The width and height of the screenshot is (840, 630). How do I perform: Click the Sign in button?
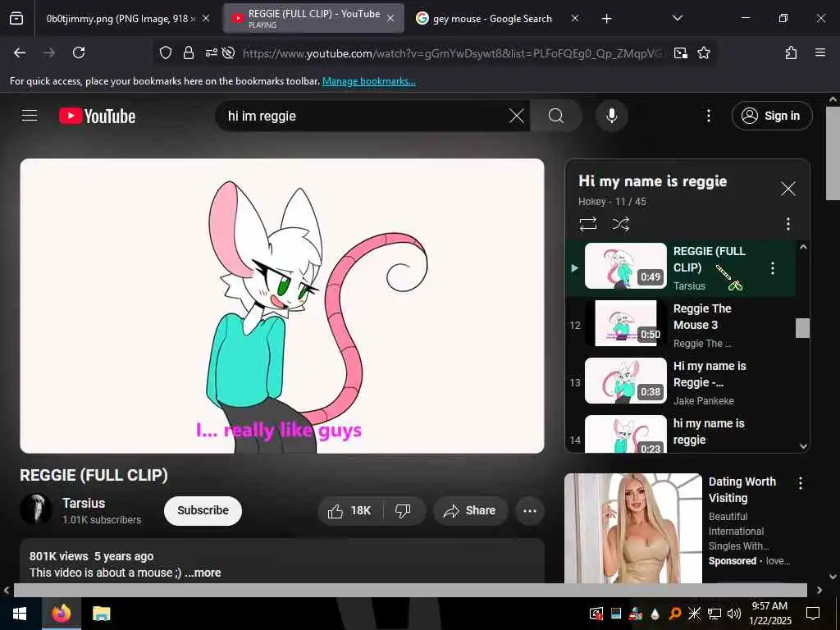pyautogui.click(x=771, y=116)
